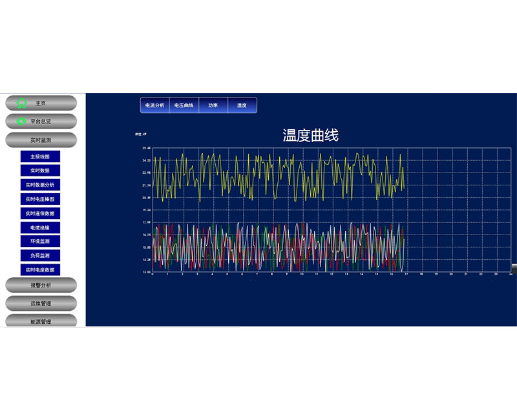Click the 19.24 y-axis label
Screen dimensions: 517x420
[x=147, y=210]
